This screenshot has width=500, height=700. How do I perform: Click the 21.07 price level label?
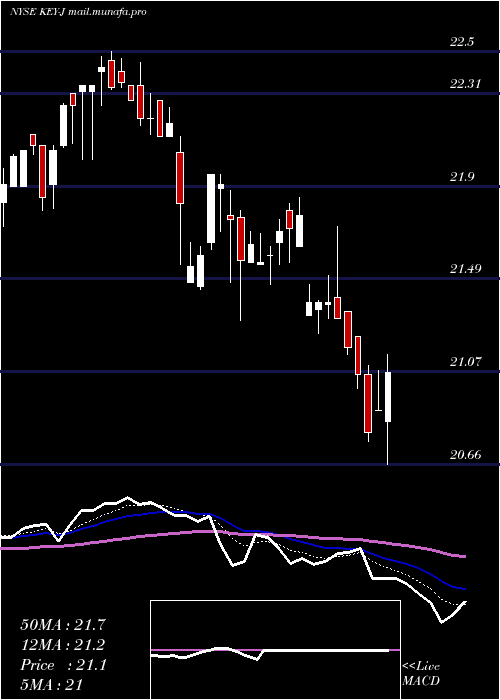pos(466,362)
